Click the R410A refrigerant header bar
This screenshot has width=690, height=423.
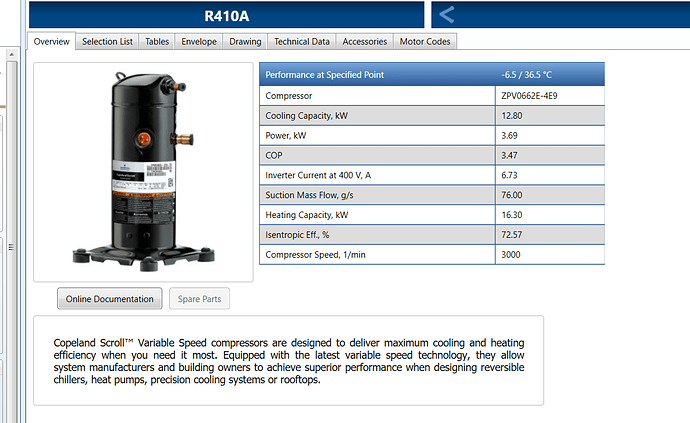(226, 15)
